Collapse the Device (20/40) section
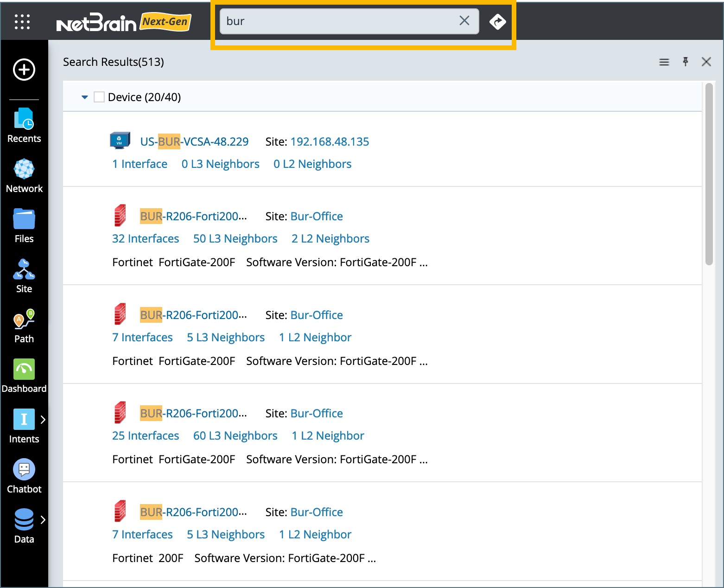Screen dimensions: 724x588 [84, 97]
